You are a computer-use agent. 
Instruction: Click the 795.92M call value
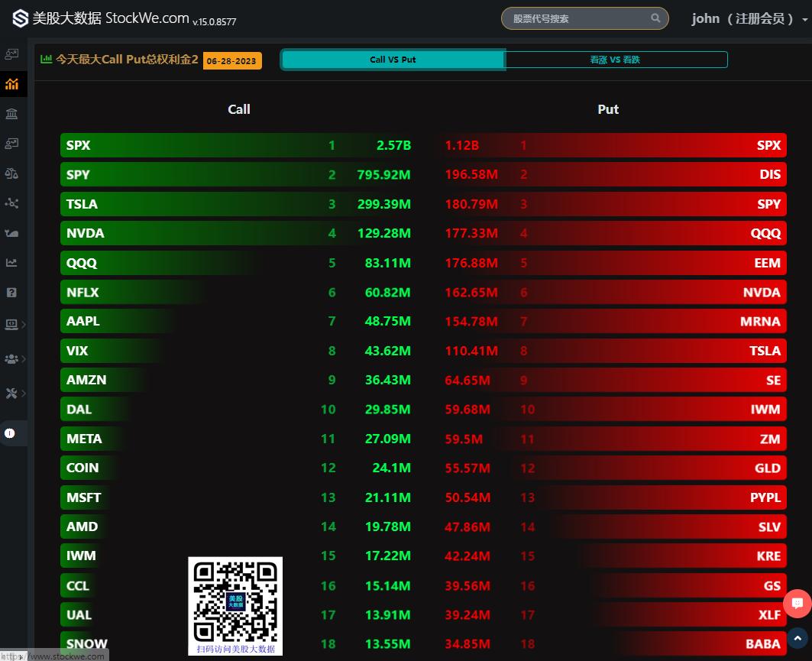(383, 174)
